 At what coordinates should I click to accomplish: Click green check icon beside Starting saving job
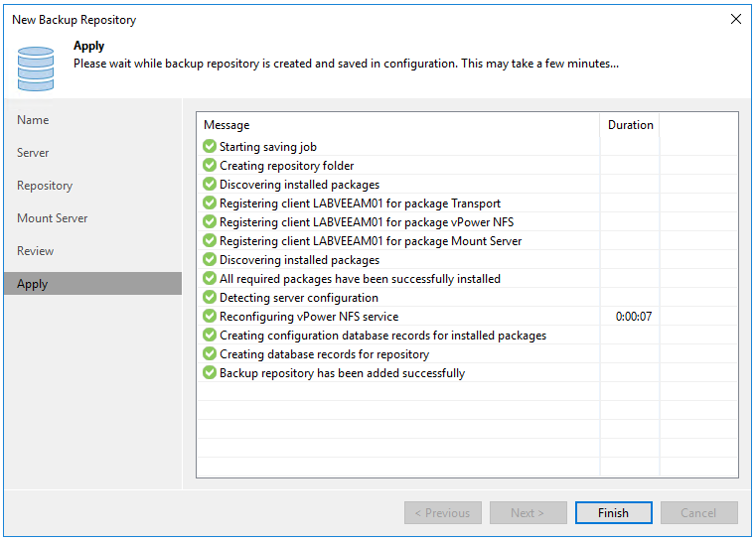click(x=210, y=147)
